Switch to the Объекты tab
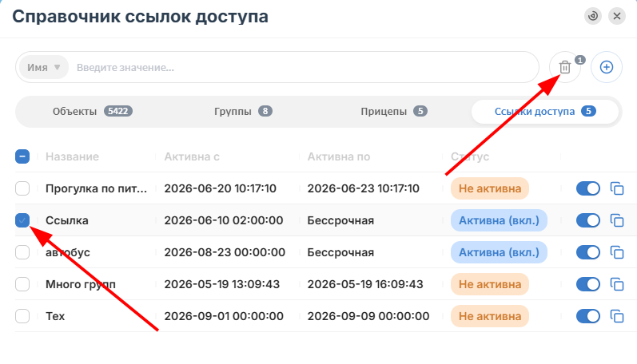637x364 pixels. click(92, 112)
